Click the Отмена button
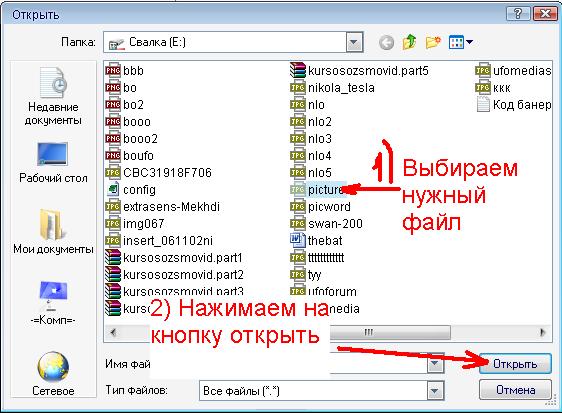 pyautogui.click(x=515, y=390)
